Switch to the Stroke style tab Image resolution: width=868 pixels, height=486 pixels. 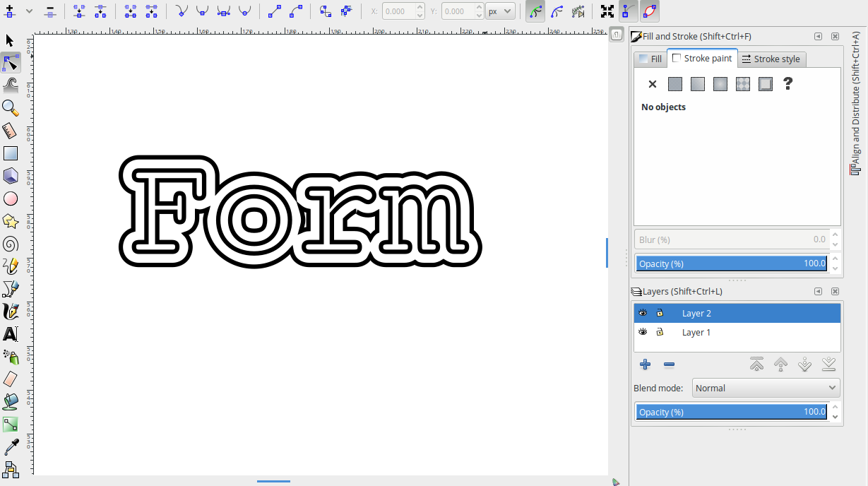[772, 59]
